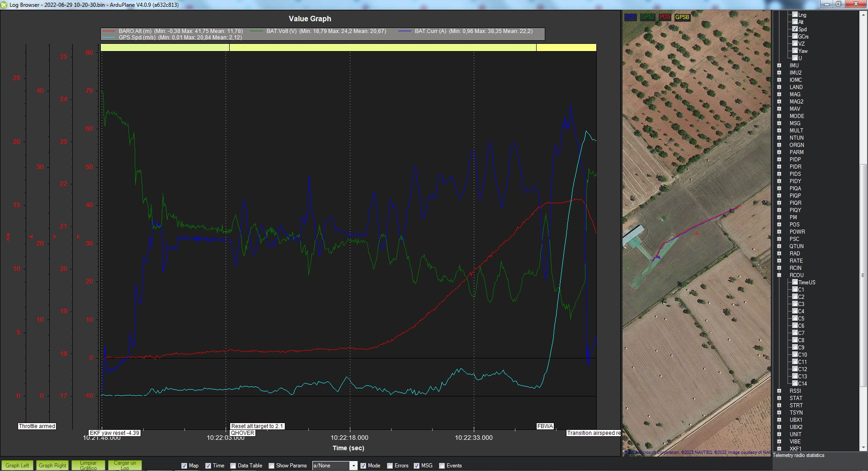Click the red crosshair marker on the map

[x=697, y=233]
